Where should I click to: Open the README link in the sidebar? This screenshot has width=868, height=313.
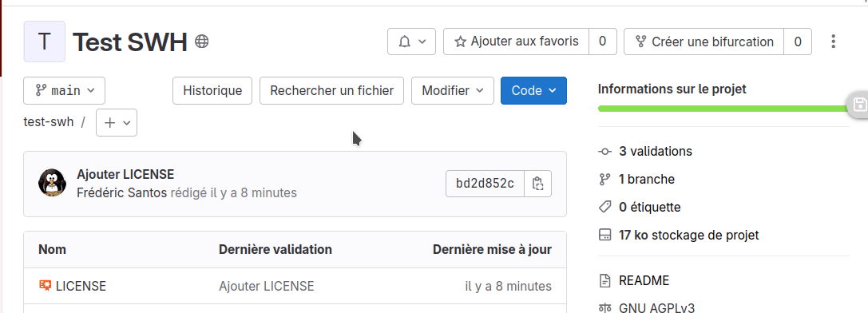tap(644, 280)
